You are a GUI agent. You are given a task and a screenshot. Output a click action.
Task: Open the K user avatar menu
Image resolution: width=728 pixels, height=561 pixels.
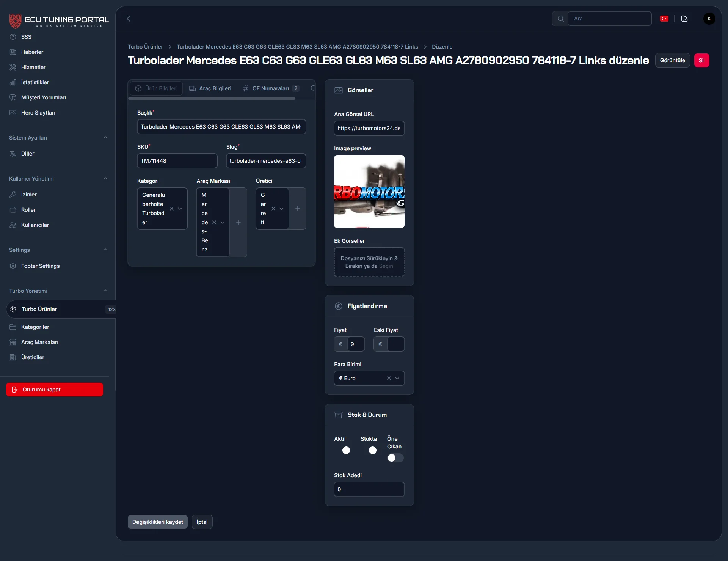pyautogui.click(x=709, y=19)
